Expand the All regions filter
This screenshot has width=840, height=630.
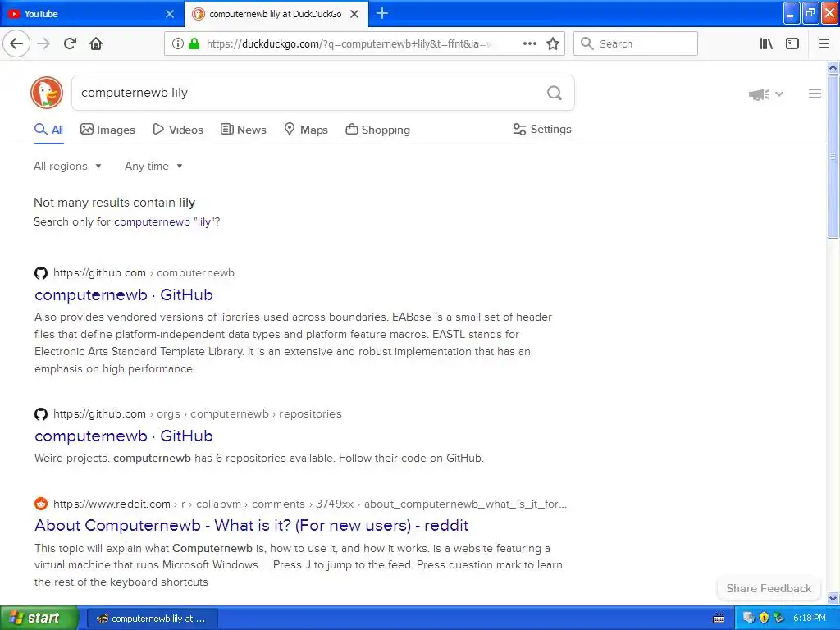(67, 166)
